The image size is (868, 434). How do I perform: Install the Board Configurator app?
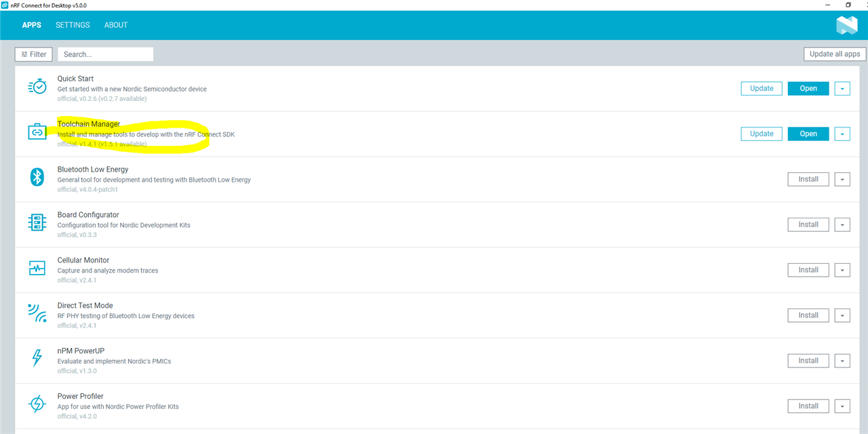(808, 224)
